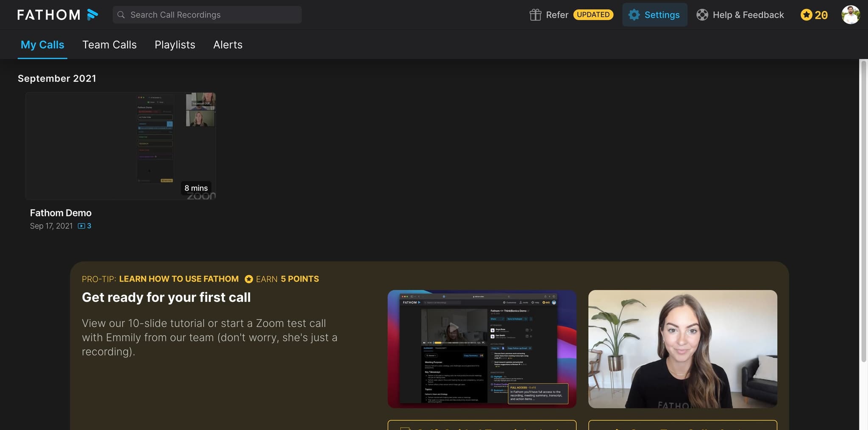This screenshot has height=430, width=868.
Task: Click the gold star points icon
Action: [x=806, y=15]
